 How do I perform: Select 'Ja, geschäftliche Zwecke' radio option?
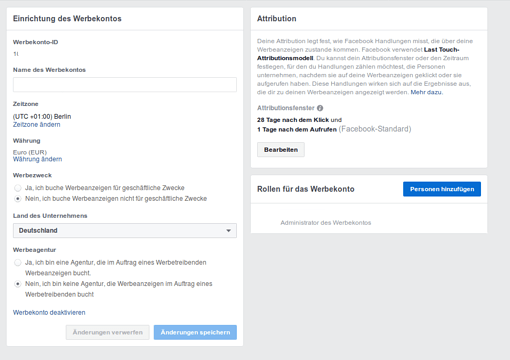click(18, 188)
